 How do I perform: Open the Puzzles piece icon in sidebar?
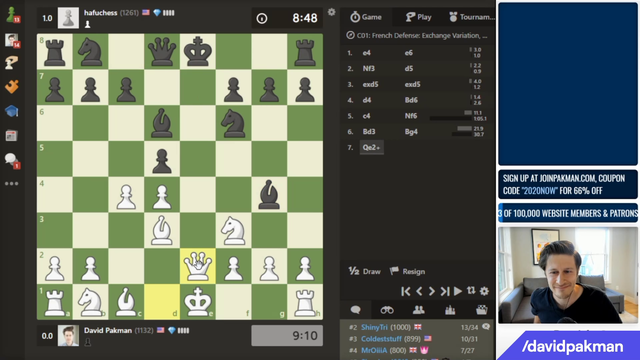11,87
